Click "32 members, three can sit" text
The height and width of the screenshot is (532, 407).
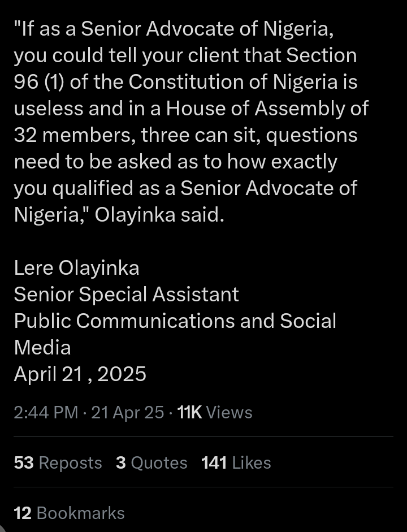tap(137, 135)
